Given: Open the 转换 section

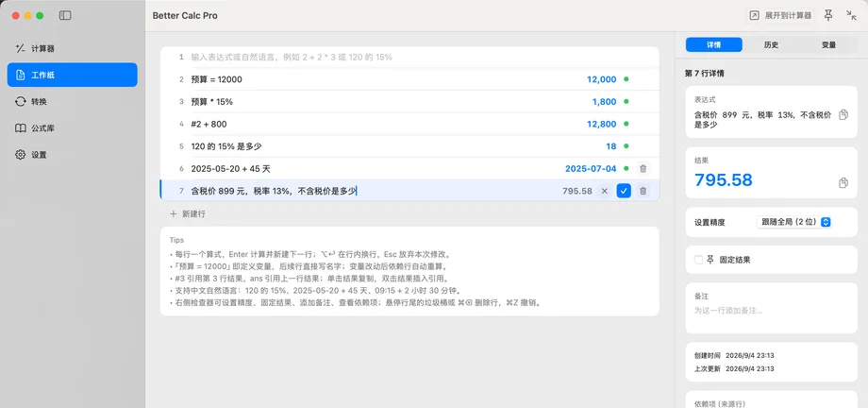Looking at the screenshot, I should click(72, 101).
